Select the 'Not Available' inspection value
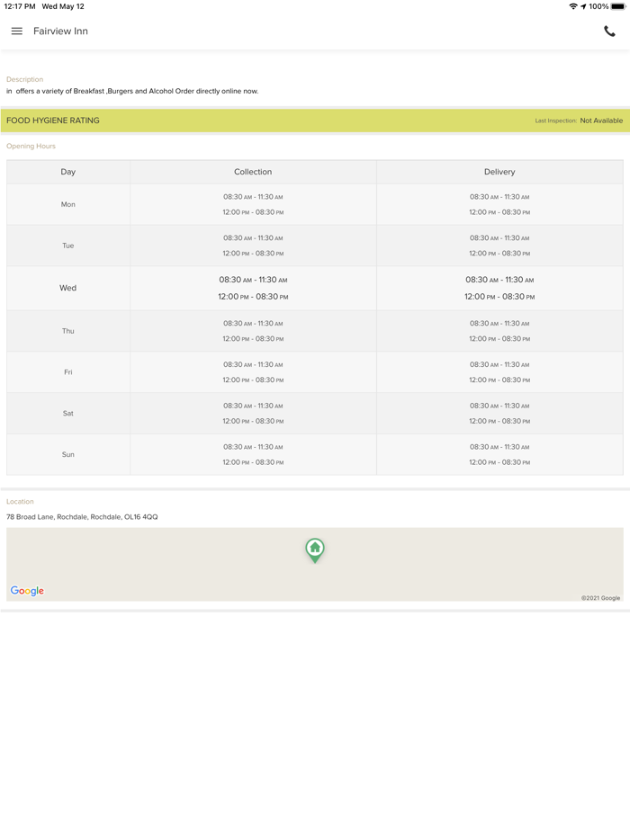Screen dimensions: 630x840 601,121
